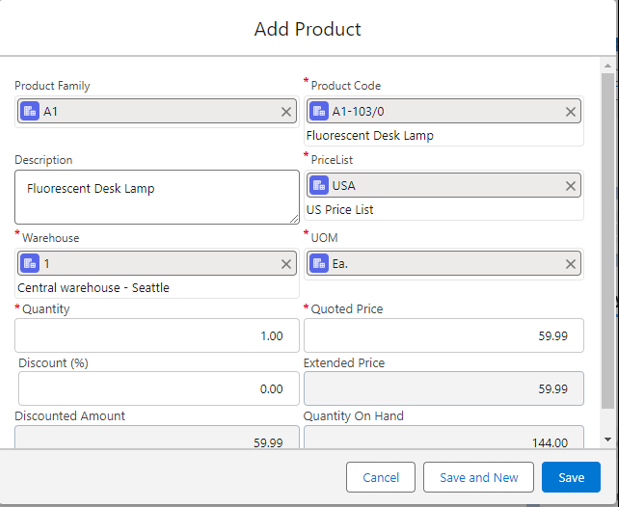The width and height of the screenshot is (619, 507).
Task: Click the UOM record icon
Action: 319,264
